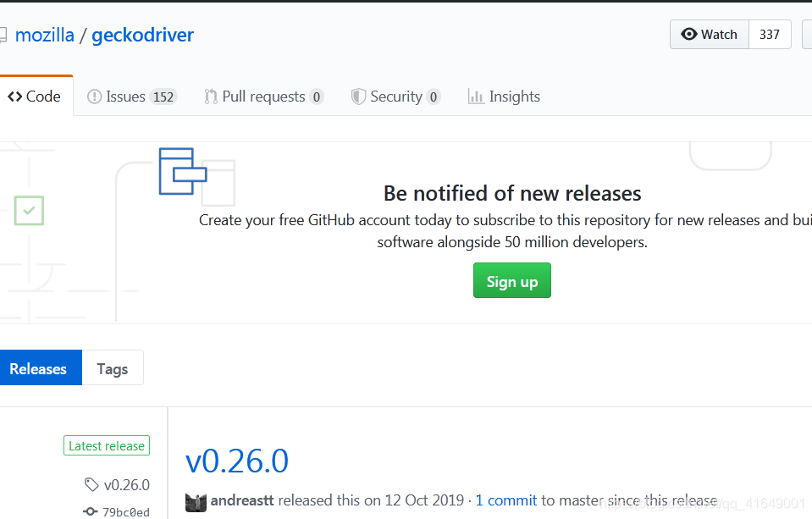
Task: Open the mozilla organization link
Action: pos(45,36)
